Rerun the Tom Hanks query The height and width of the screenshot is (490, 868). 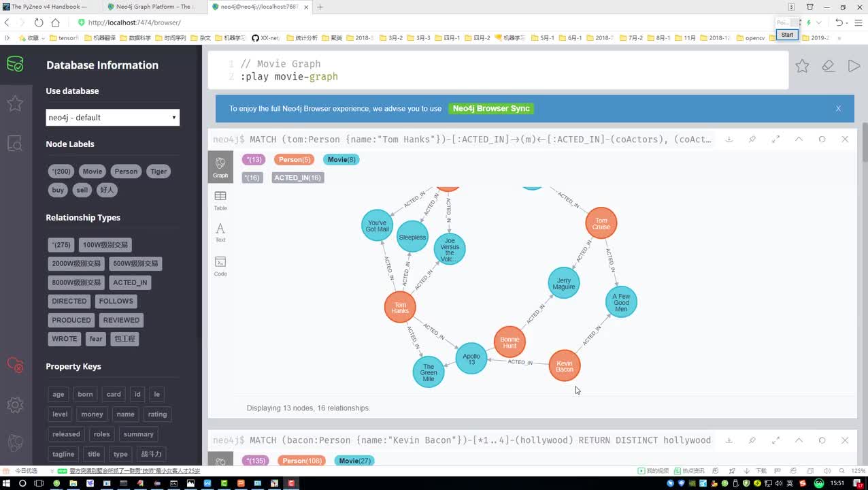pos(822,139)
